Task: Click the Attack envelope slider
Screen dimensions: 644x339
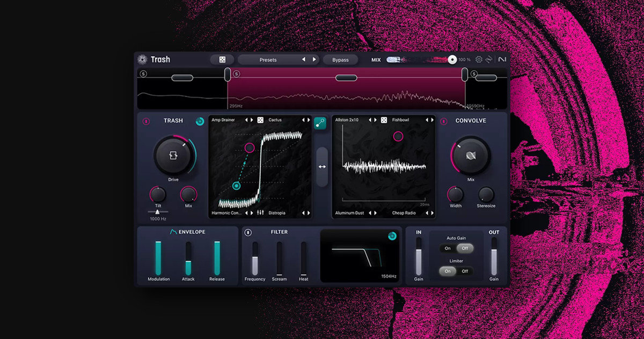Action: point(188,258)
